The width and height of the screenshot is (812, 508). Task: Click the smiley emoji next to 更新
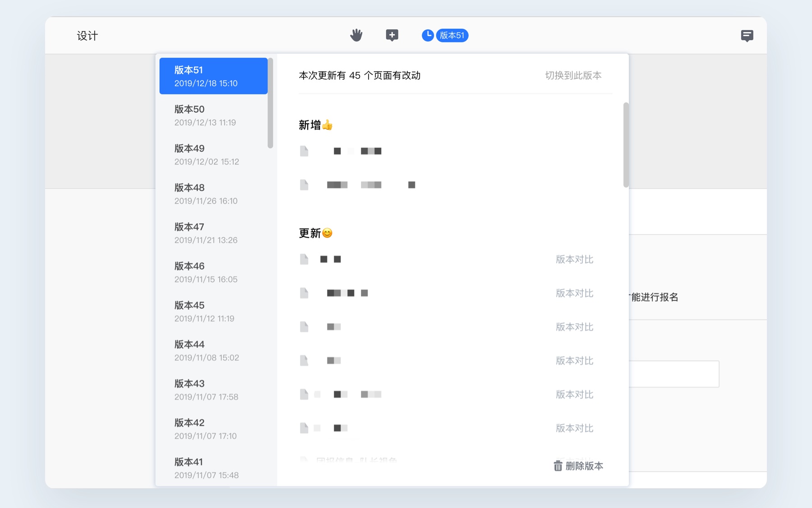point(328,233)
